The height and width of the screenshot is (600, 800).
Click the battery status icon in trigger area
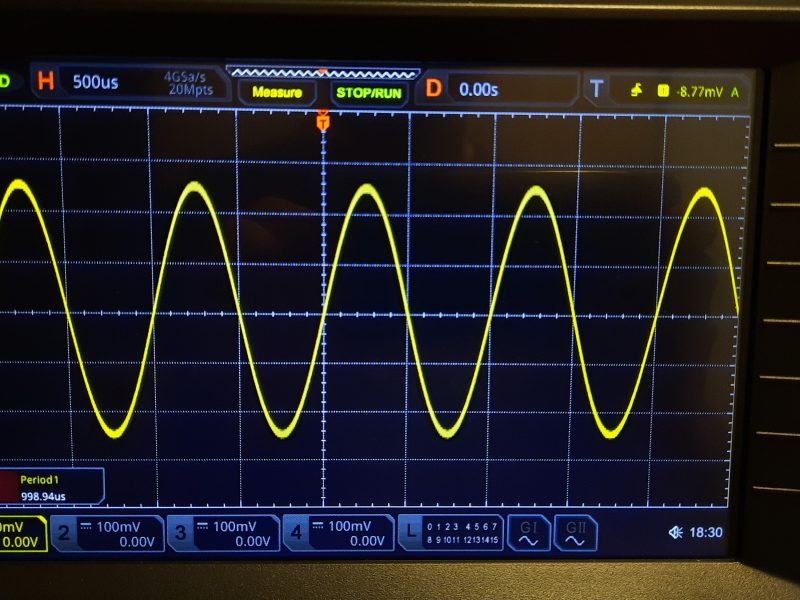665,90
